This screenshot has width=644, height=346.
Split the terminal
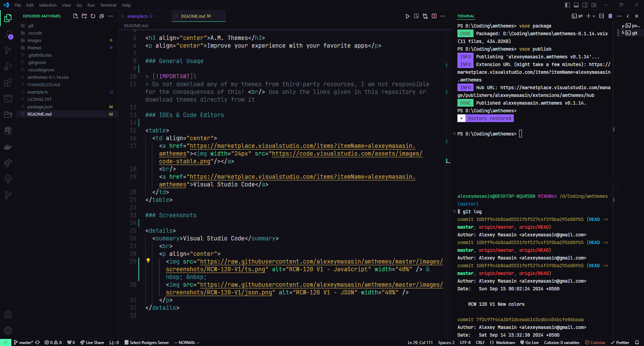pos(601,16)
